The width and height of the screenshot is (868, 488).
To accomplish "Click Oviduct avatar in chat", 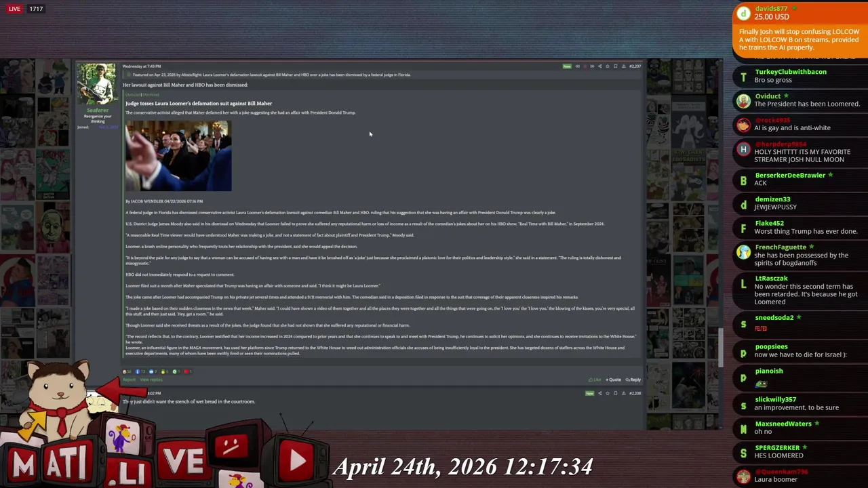I will click(743, 101).
